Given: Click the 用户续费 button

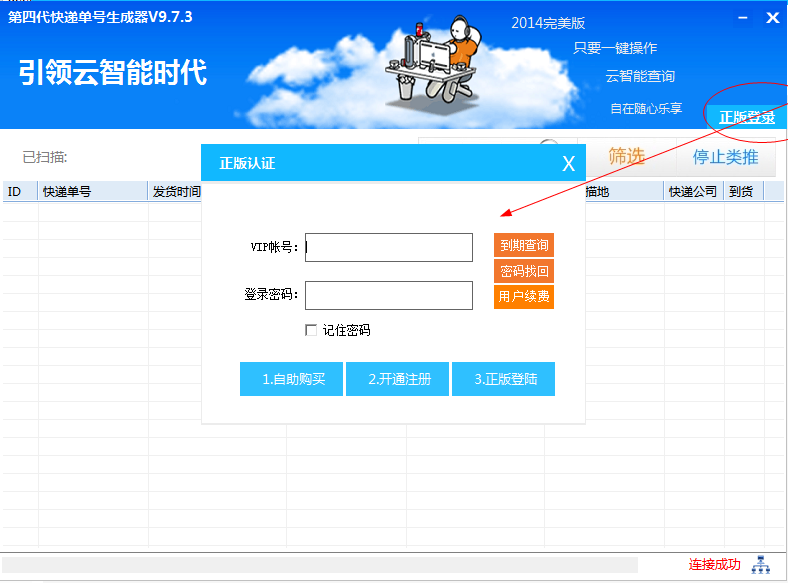Looking at the screenshot, I should click(x=524, y=297).
